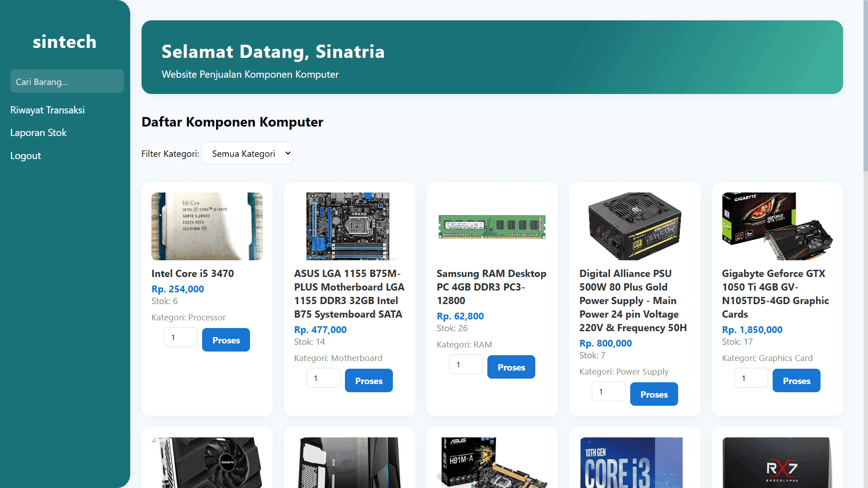
Task: Click the Digital Alliance PSU product title
Action: [x=633, y=300]
